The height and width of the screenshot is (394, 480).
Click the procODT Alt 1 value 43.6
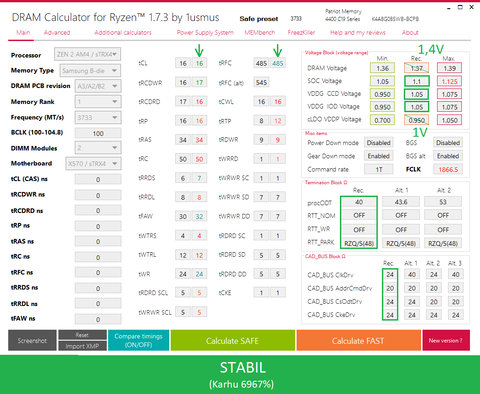[x=401, y=202]
